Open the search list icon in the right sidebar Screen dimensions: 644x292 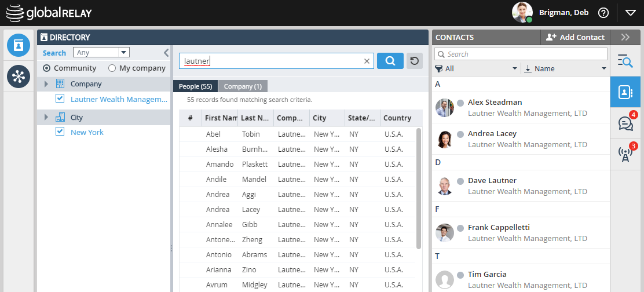[626, 61]
